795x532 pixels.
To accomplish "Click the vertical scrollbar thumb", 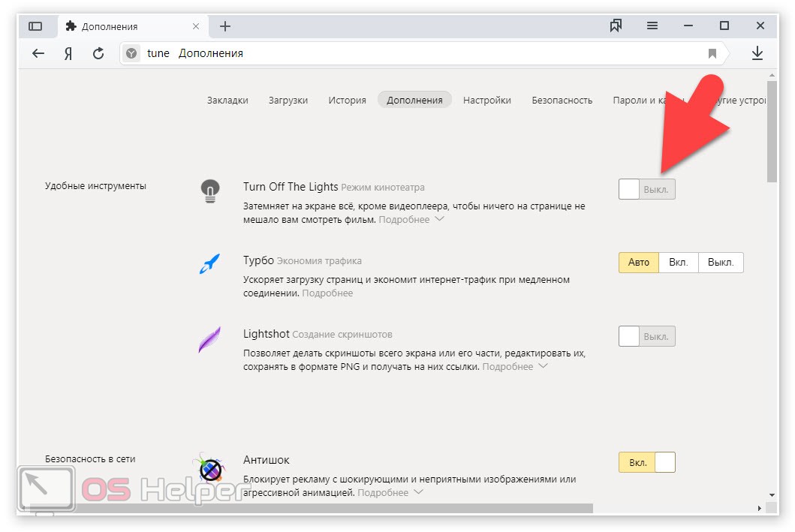I will 772,131.
